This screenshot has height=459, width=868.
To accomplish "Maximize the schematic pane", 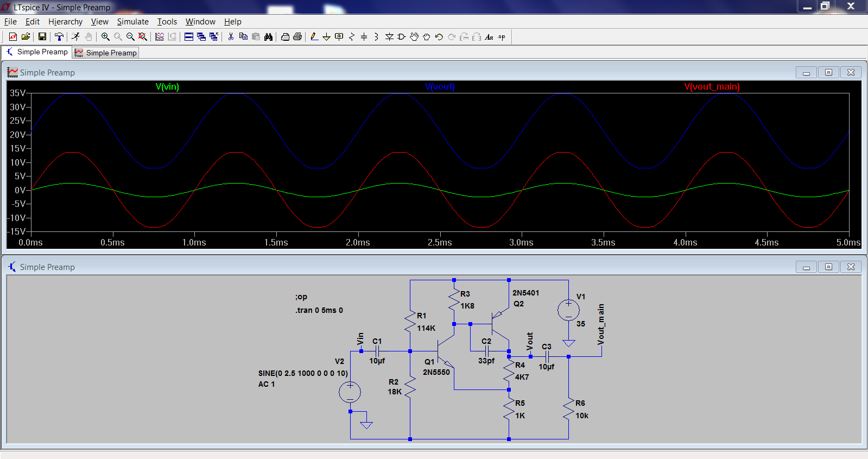I will pyautogui.click(x=828, y=267).
